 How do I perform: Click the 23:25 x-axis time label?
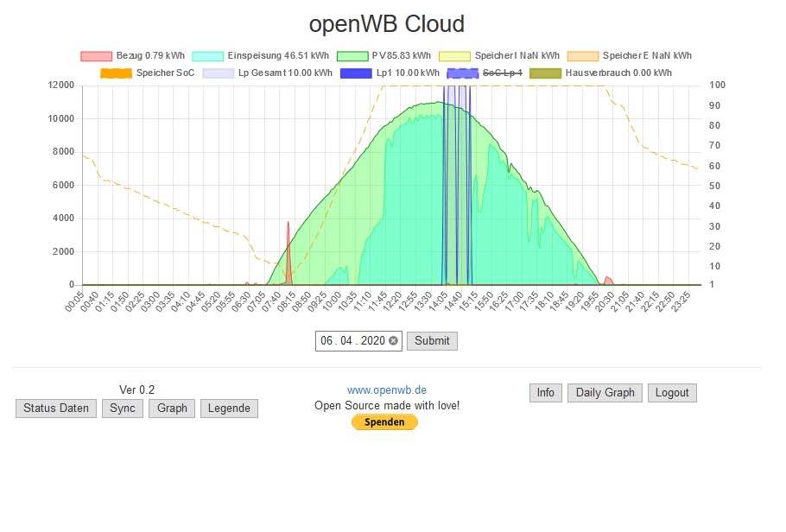click(681, 302)
